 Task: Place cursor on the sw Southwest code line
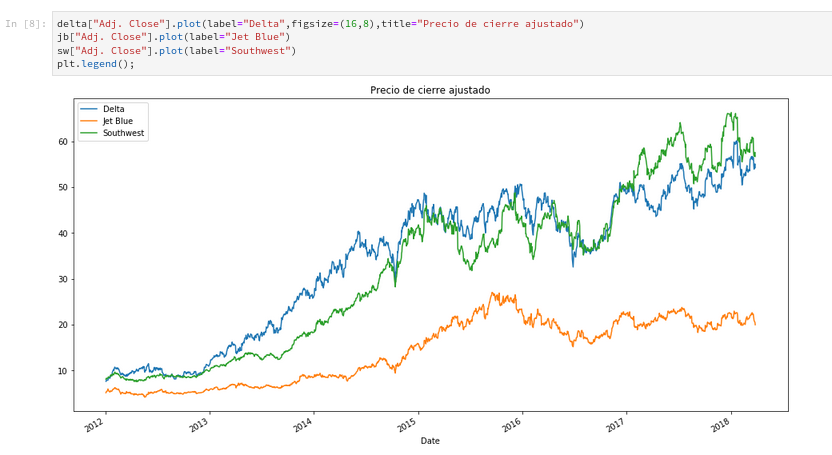pos(176,50)
